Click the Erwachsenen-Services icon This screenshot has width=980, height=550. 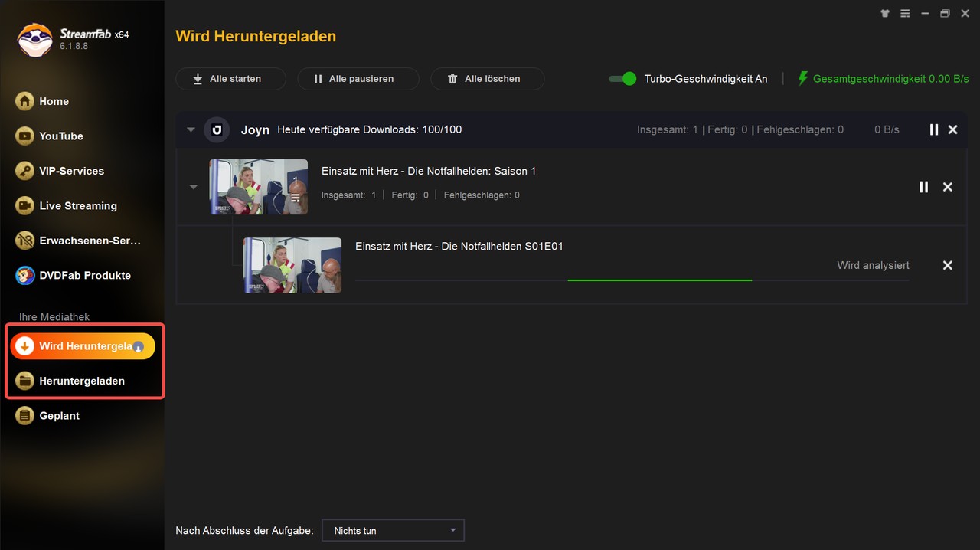(25, 241)
